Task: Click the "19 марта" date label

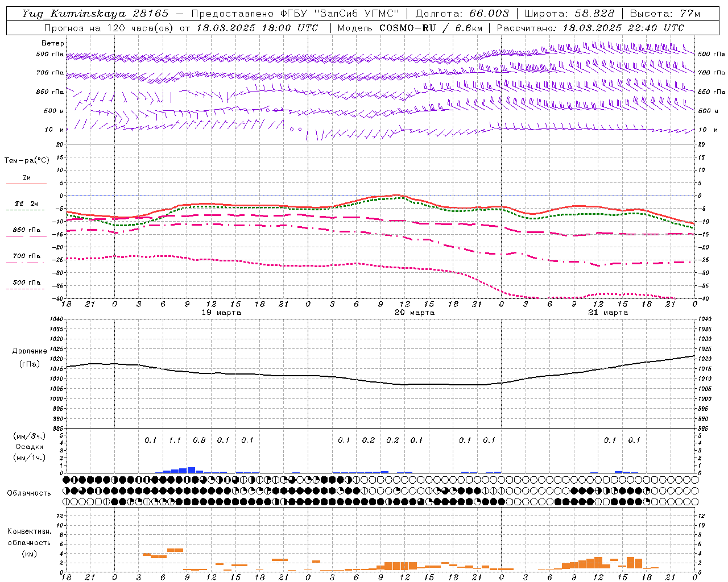Action: coord(222,313)
